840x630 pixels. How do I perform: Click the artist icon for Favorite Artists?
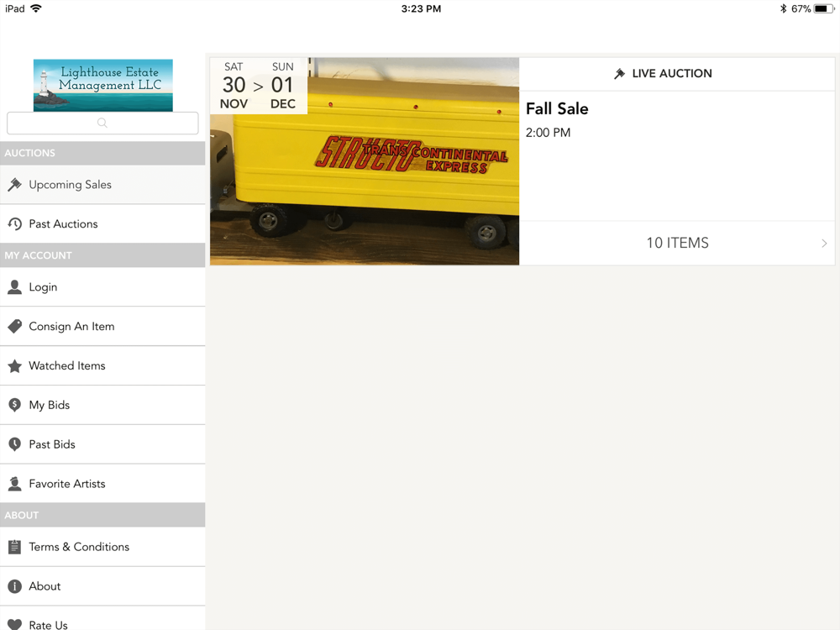click(x=15, y=484)
